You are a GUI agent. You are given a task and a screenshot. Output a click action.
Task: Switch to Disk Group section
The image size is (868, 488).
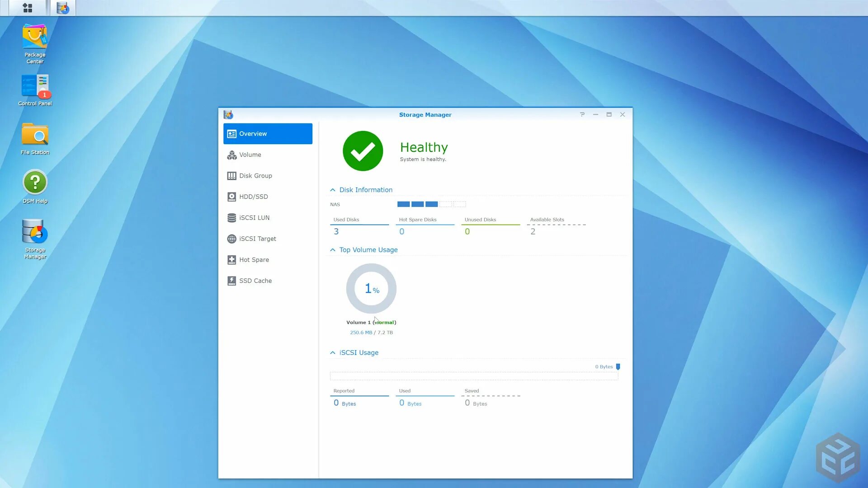tap(255, 176)
